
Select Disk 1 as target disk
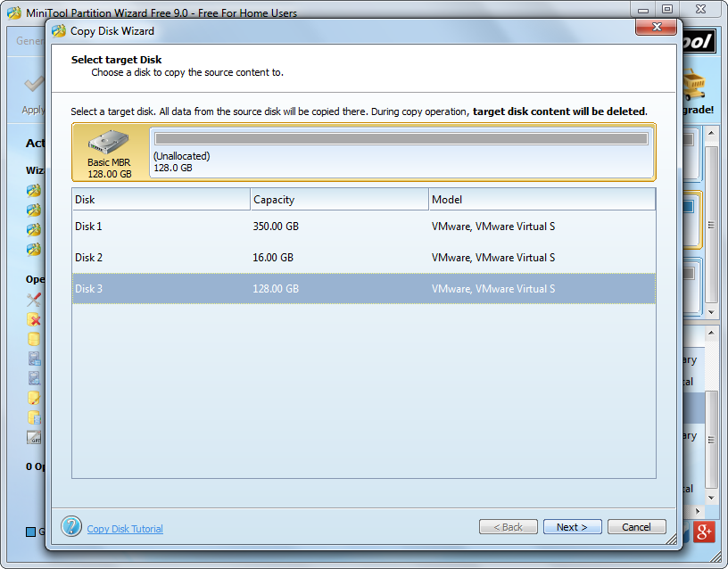tap(363, 227)
